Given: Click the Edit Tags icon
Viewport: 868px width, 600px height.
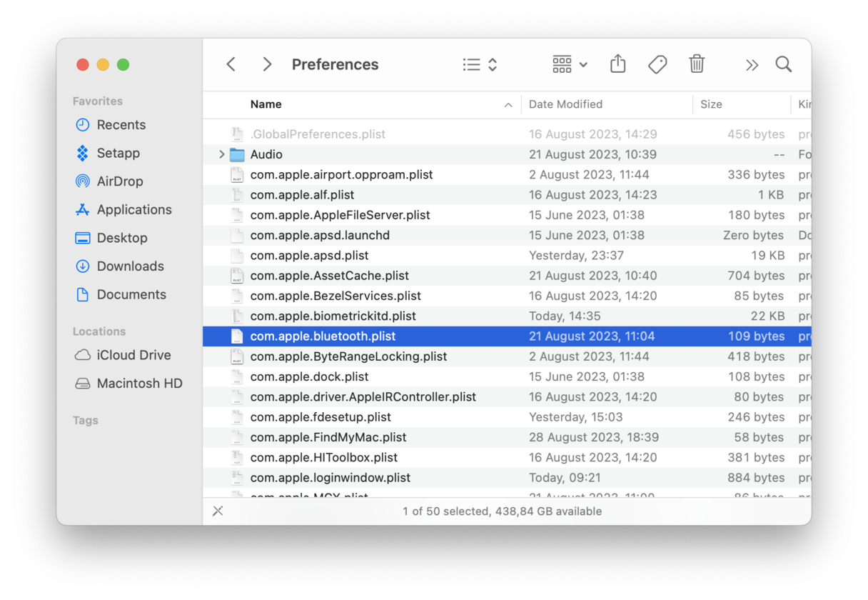Looking at the screenshot, I should (657, 64).
